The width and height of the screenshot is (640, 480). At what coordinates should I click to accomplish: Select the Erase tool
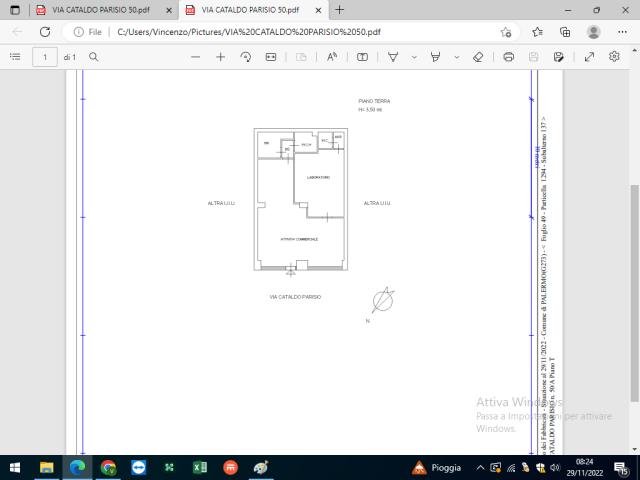click(478, 57)
